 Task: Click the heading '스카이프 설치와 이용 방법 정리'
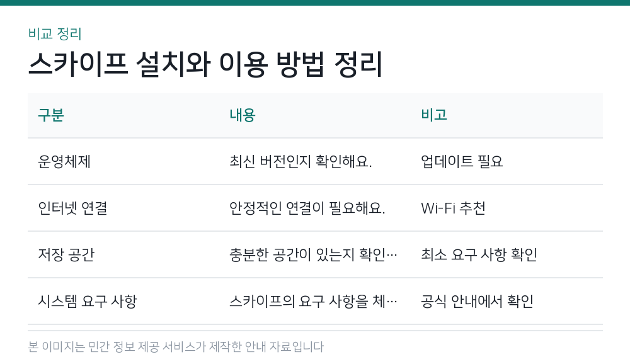(205, 64)
